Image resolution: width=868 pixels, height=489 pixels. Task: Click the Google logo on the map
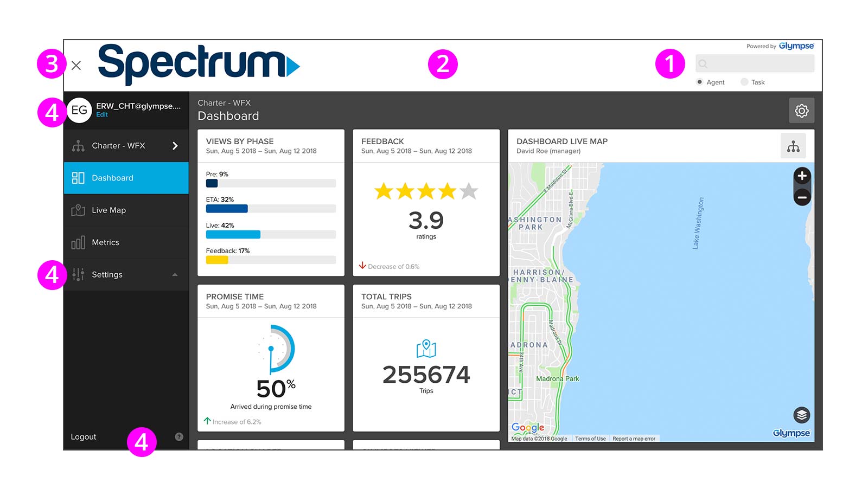[528, 428]
